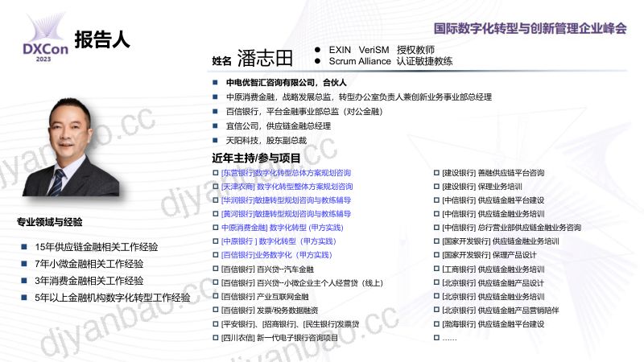Image resolution: width=644 pixels, height=362 pixels.
Task: Select [百信银行]业务数字化（甲方实践）
Action: pos(276,255)
